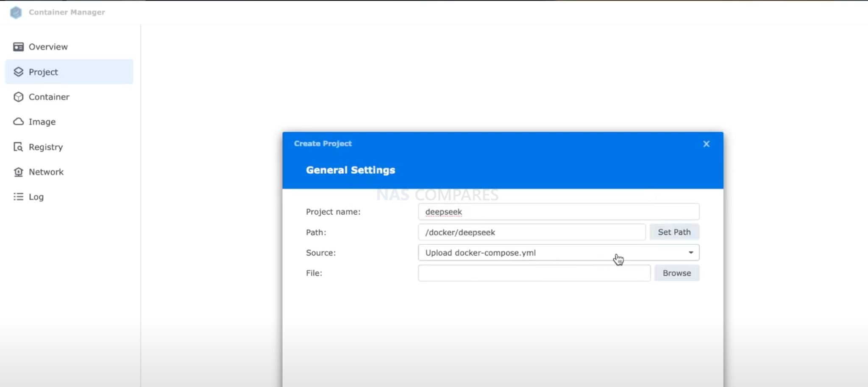Open the Overview section icon

tap(18, 47)
